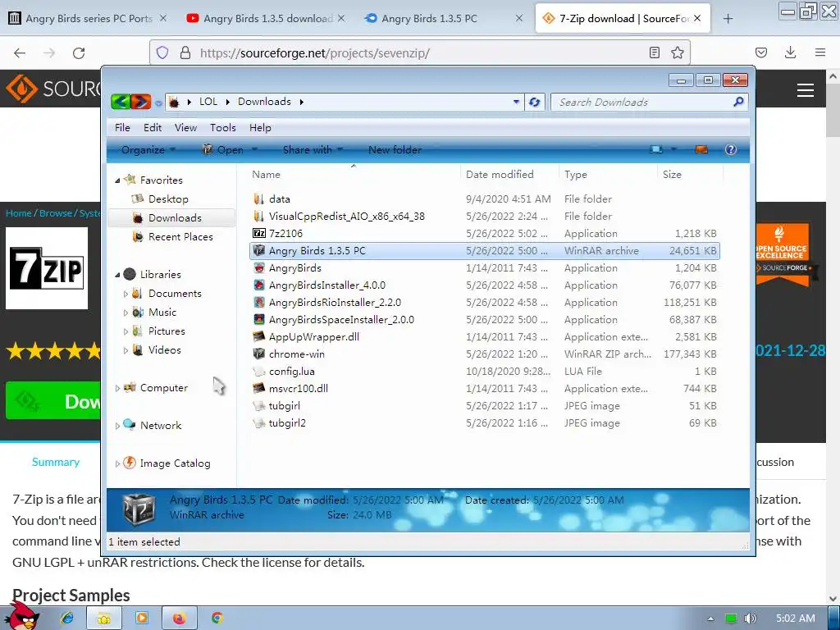Toggle the reader view icon in URL bar
840x630 pixels.
pyautogui.click(x=654, y=52)
